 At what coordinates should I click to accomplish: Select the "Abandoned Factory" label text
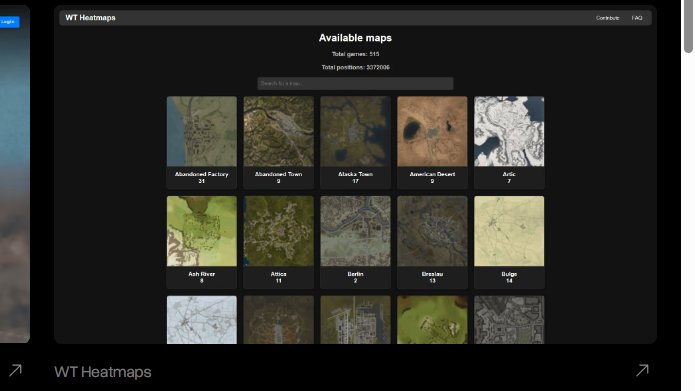pos(202,174)
